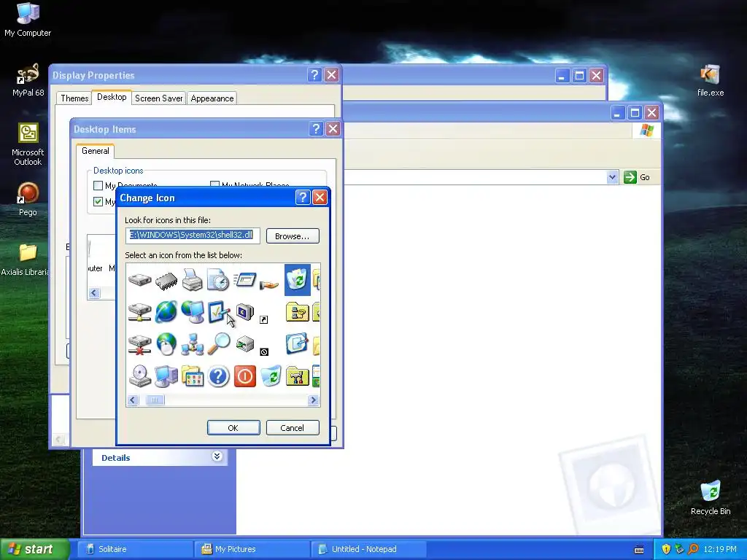Image resolution: width=747 pixels, height=560 pixels.
Task: Select the small black clock overlay icon
Action: coord(264,352)
